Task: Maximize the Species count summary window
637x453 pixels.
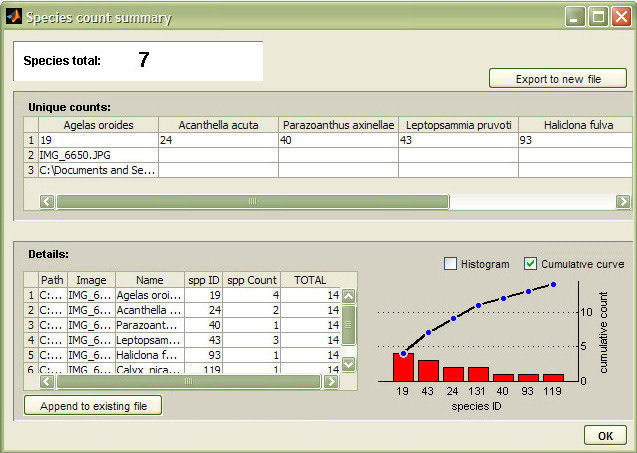Action: pos(598,17)
